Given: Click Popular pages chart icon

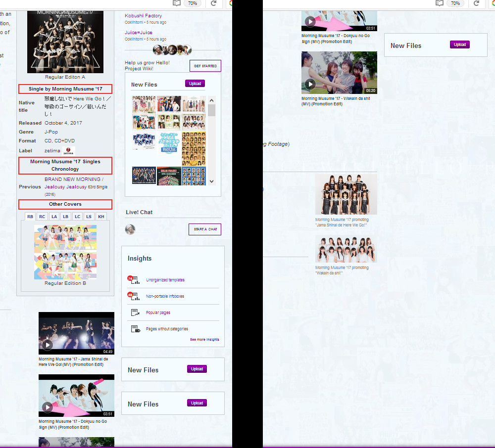Looking at the screenshot, I should pyautogui.click(x=135, y=313).
